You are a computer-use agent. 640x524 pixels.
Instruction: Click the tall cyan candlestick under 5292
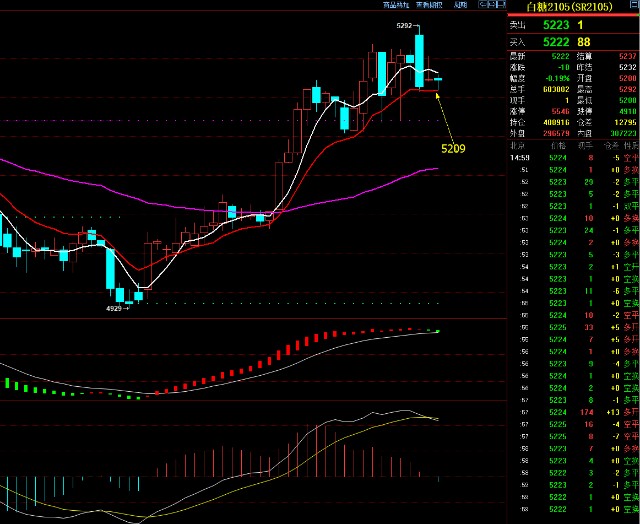point(420,61)
